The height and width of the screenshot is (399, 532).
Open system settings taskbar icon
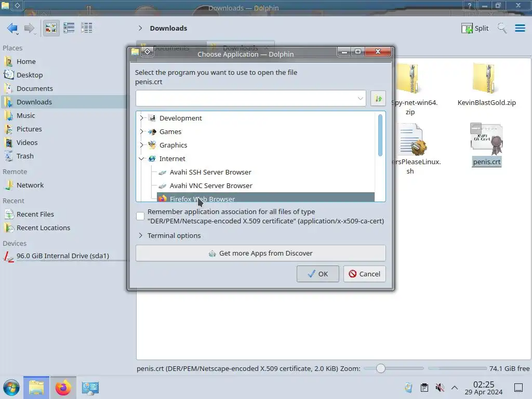point(90,388)
